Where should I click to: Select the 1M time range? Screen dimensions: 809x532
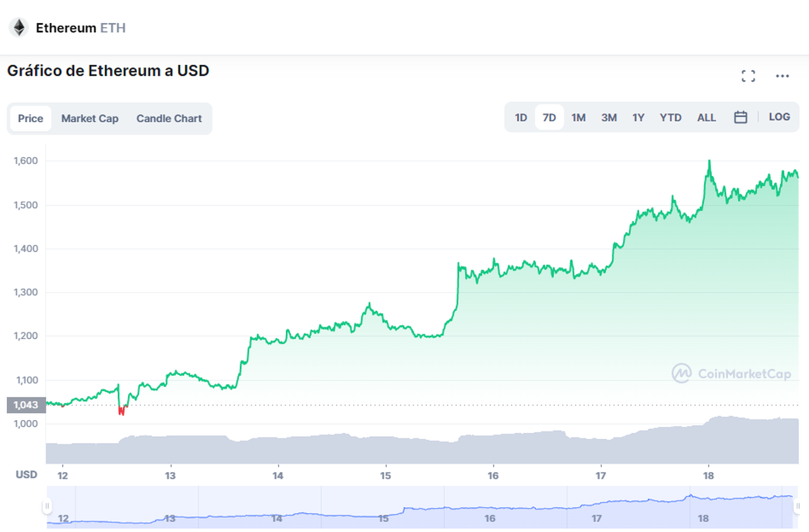point(578,117)
